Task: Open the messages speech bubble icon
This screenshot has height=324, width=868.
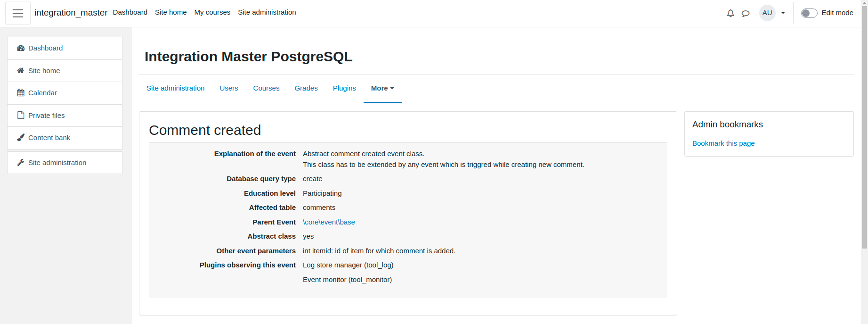Action: 746,13
